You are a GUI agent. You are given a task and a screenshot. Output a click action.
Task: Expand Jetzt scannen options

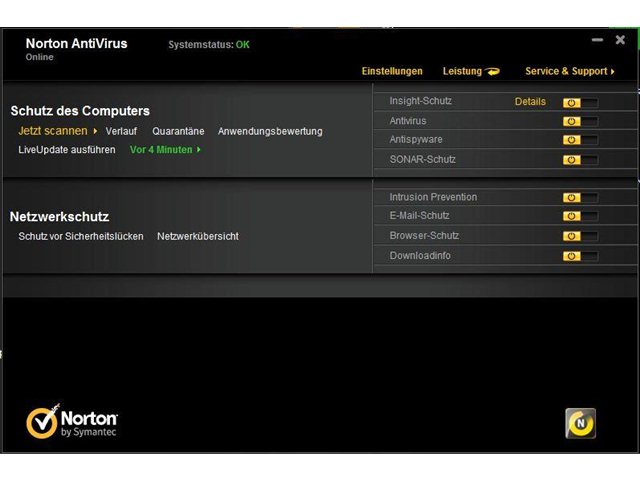[96, 131]
